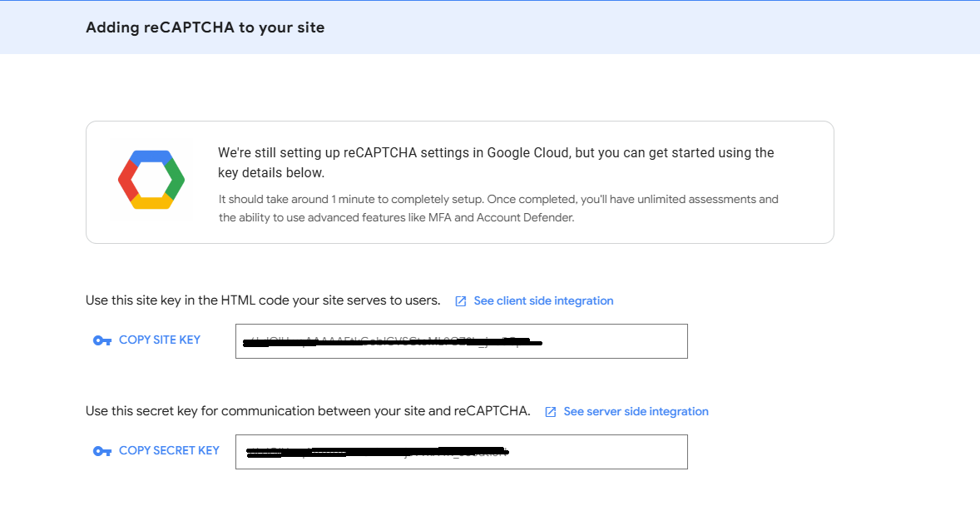The image size is (980, 526).
Task: Click the key icon beside COPY SECRET KEY
Action: (101, 450)
